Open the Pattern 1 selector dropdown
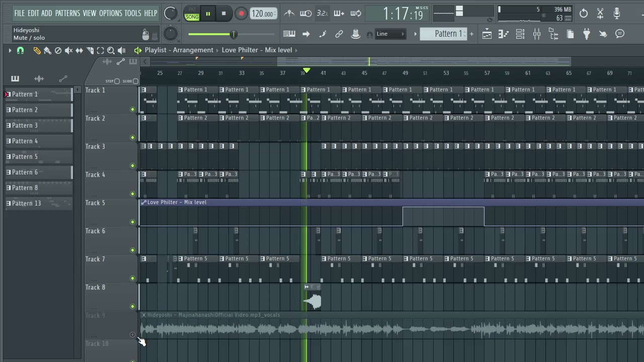This screenshot has width=644, height=362. point(443,34)
